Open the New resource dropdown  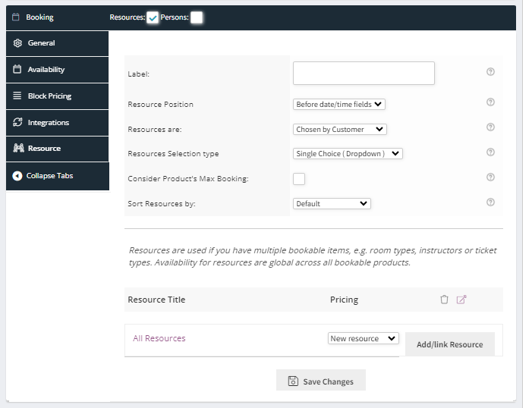click(363, 338)
